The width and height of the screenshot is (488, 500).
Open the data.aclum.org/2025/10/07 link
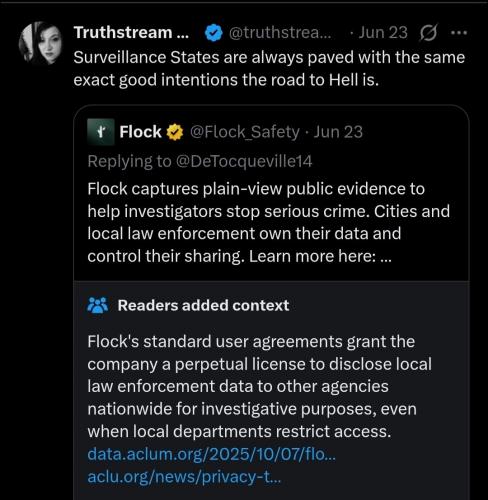coord(212,454)
